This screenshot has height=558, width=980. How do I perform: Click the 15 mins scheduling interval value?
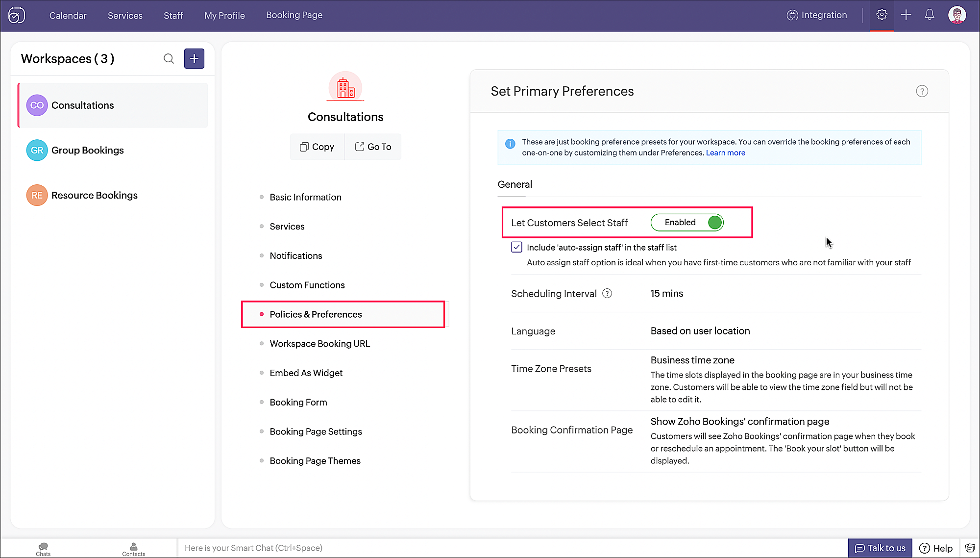(666, 293)
